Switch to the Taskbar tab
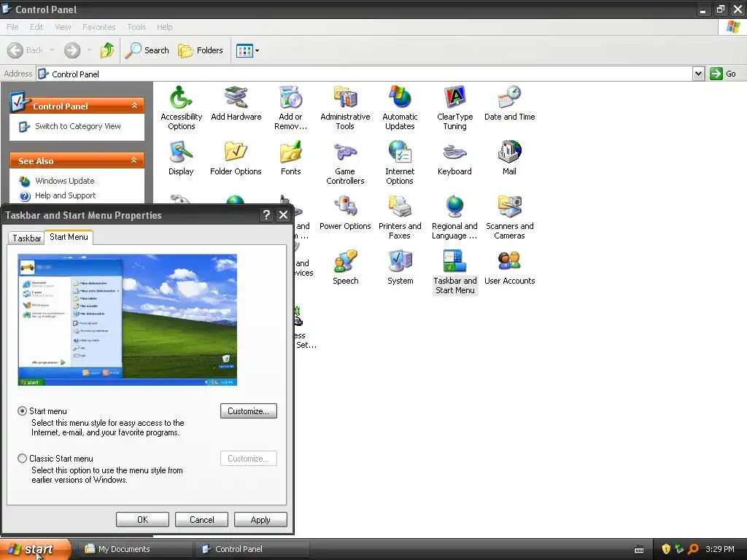The height and width of the screenshot is (560, 747). [27, 238]
